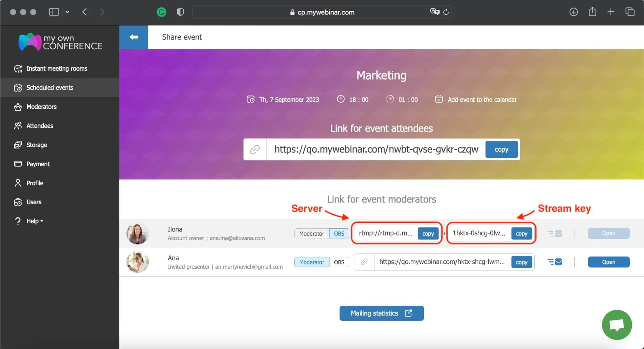Click Ana's send email invitation icon
Screen dimensions: 644x349
click(555, 262)
